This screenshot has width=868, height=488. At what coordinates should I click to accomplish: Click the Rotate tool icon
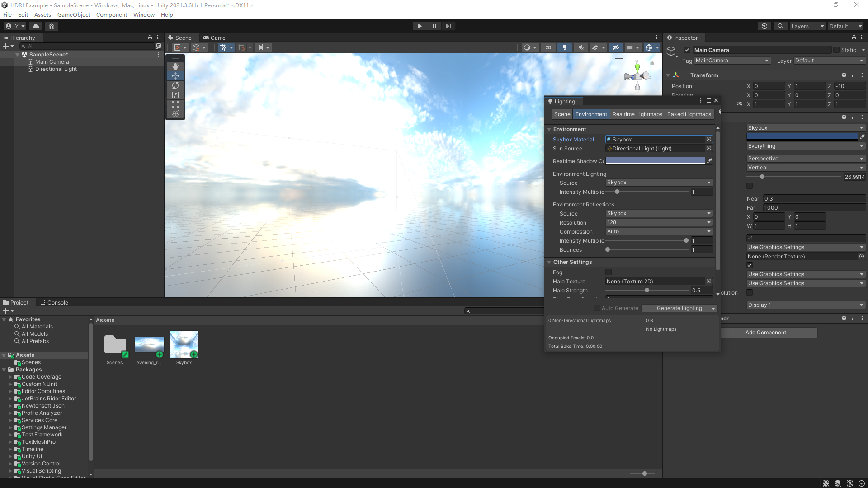[175, 84]
